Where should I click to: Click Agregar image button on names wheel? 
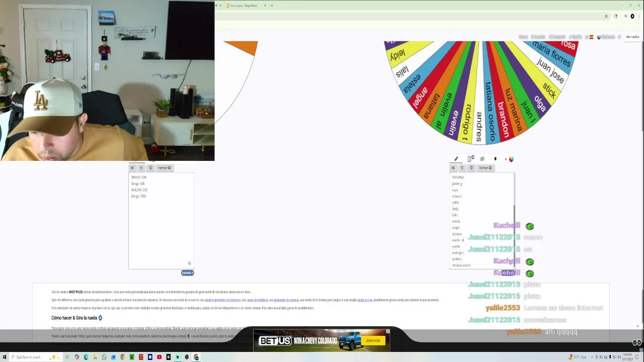point(485,168)
